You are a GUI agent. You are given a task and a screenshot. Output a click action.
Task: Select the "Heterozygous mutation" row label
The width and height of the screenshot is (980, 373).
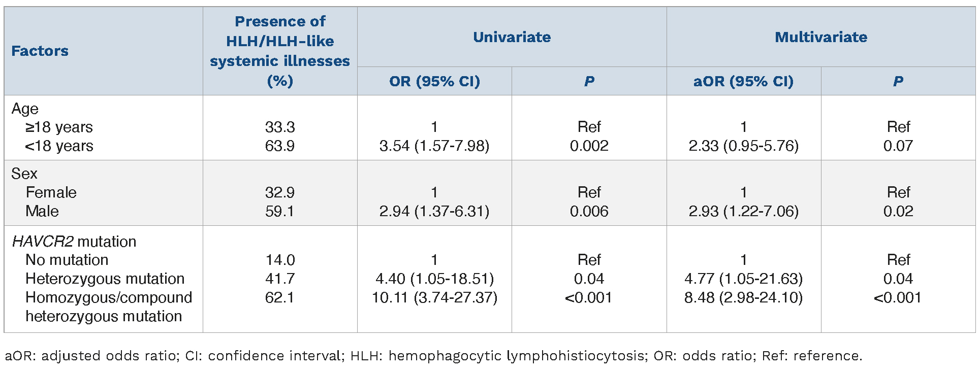tap(105, 279)
